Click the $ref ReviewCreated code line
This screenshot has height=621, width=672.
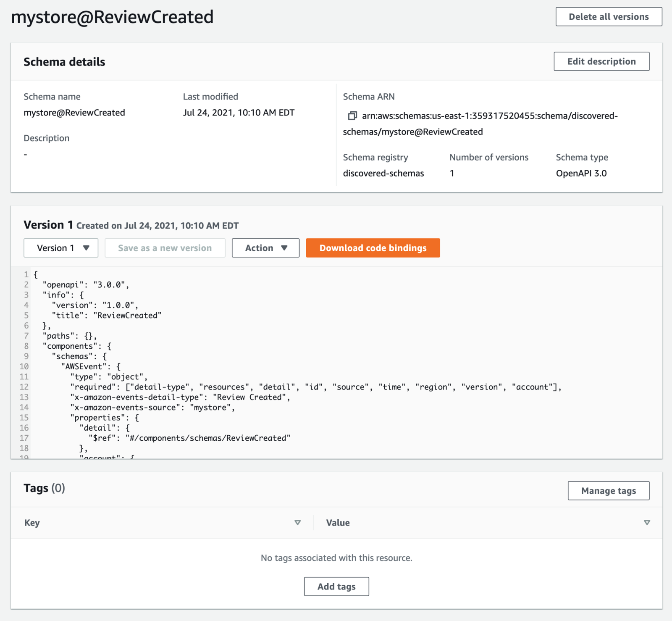click(189, 438)
